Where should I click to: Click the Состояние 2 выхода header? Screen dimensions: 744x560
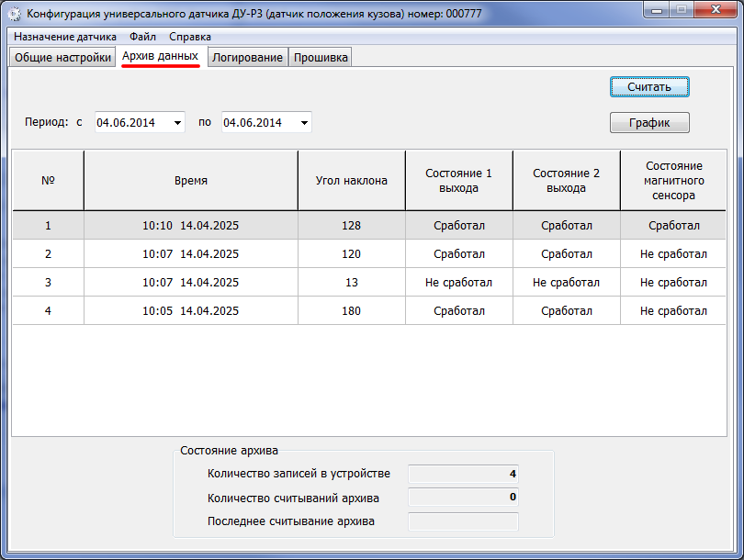coord(566,181)
